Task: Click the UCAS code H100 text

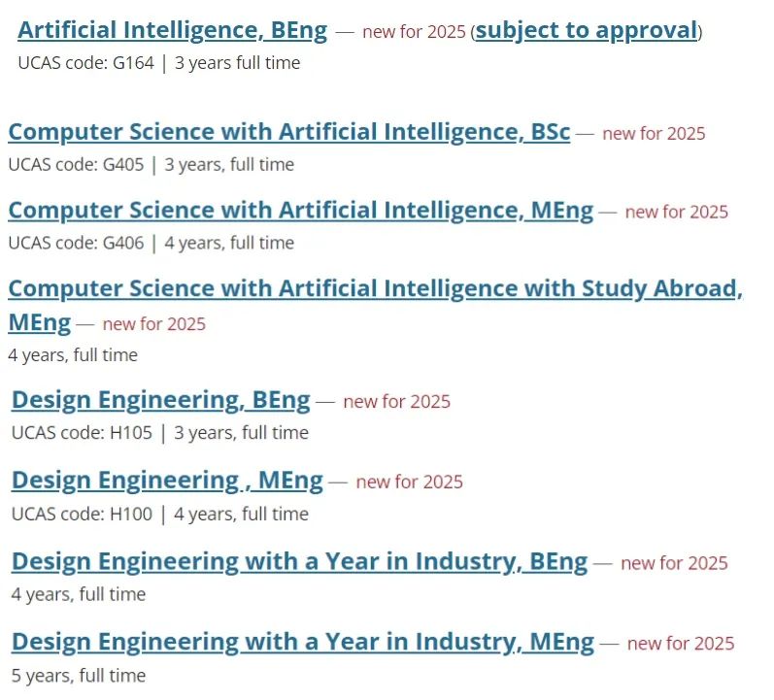Action: pos(82,515)
